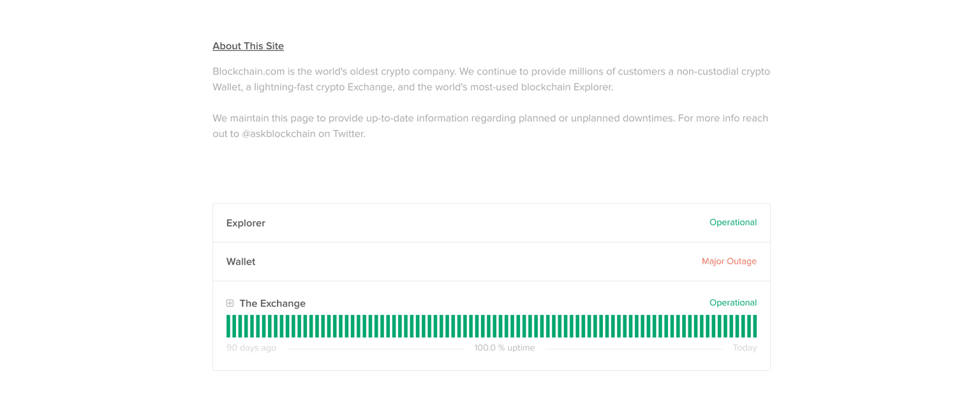Expand The Exchange component group
The width and height of the screenshot is (980, 413).
230,303
